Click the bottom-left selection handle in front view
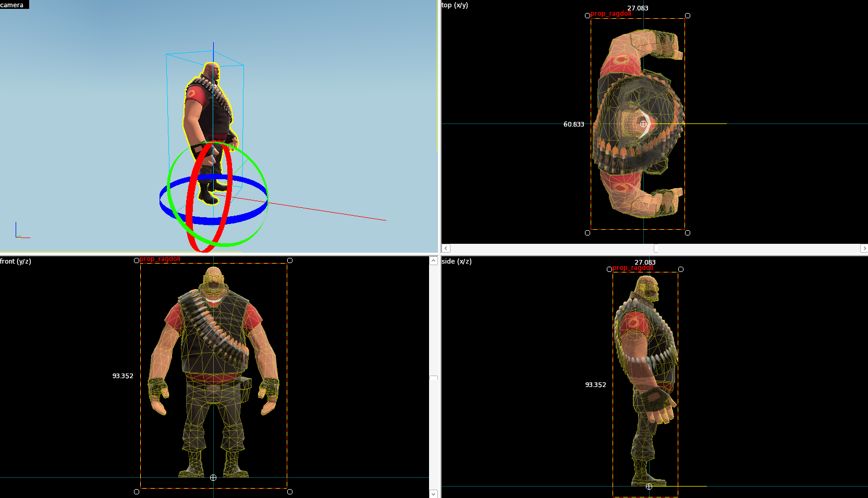This screenshot has width=868, height=498. 137,492
